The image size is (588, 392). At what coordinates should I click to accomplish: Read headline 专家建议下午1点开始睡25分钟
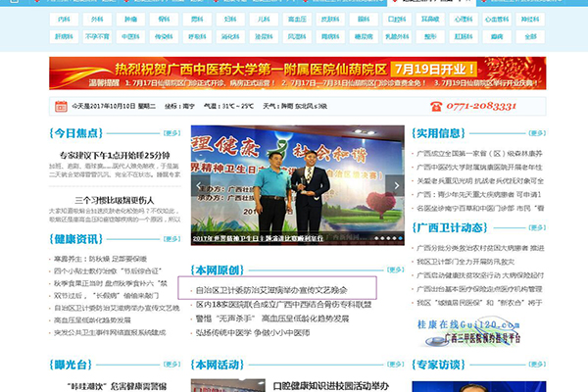click(115, 155)
